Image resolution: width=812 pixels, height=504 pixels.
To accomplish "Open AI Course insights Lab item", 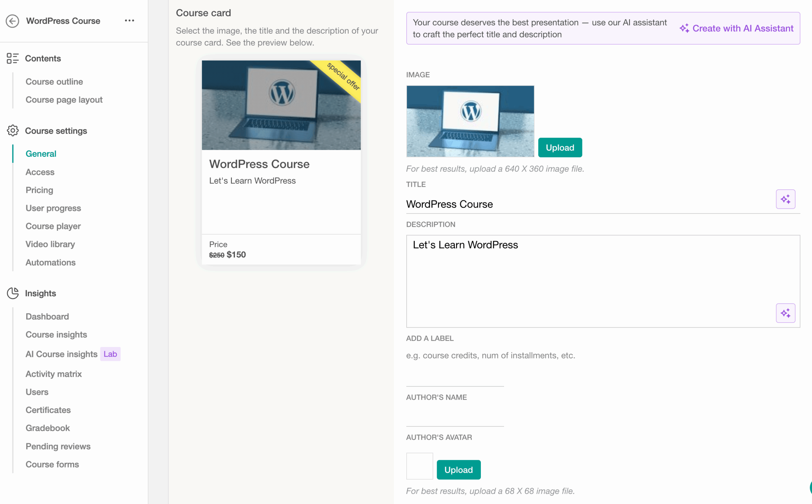I will 62,354.
